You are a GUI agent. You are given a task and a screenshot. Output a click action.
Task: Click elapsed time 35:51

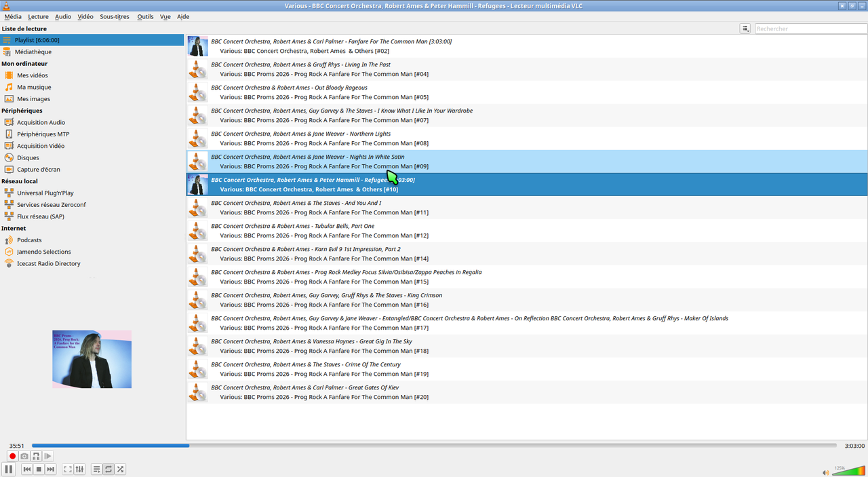[17, 446]
